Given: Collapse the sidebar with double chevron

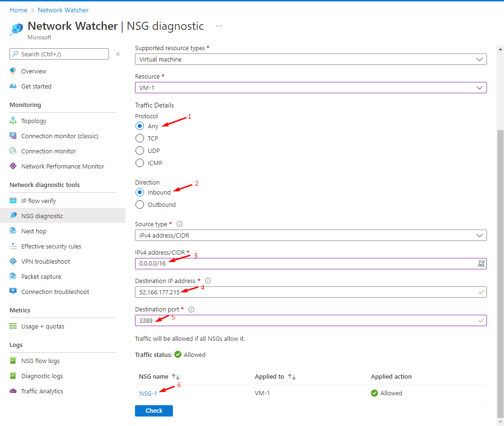Looking at the screenshot, I should click(118, 54).
